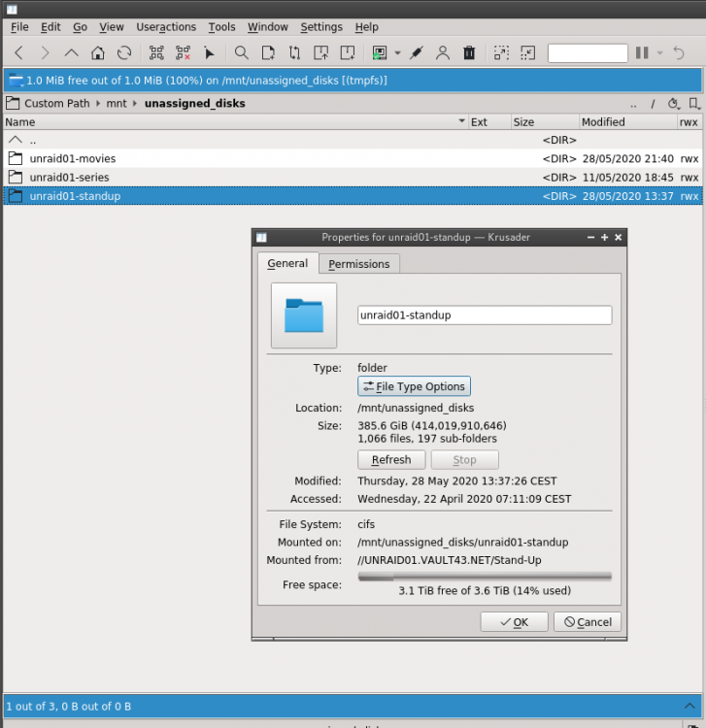
Task: Select the unraid01-movies folder
Action: (x=353, y=158)
